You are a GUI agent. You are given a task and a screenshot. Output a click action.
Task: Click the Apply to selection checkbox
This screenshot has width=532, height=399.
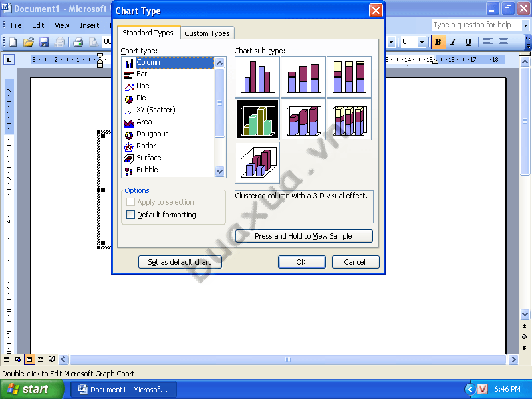[x=130, y=202]
